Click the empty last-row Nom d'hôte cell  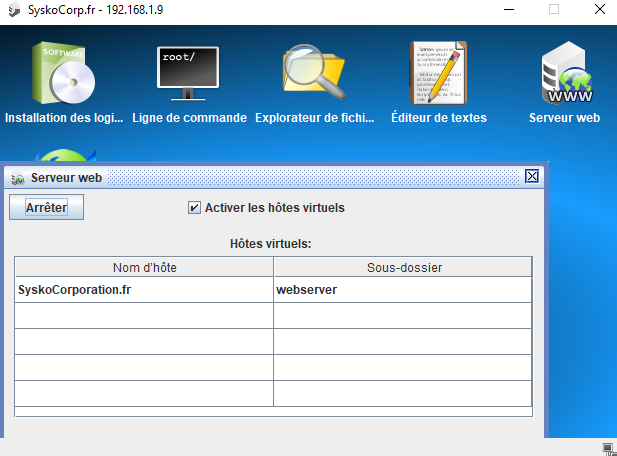click(x=144, y=393)
